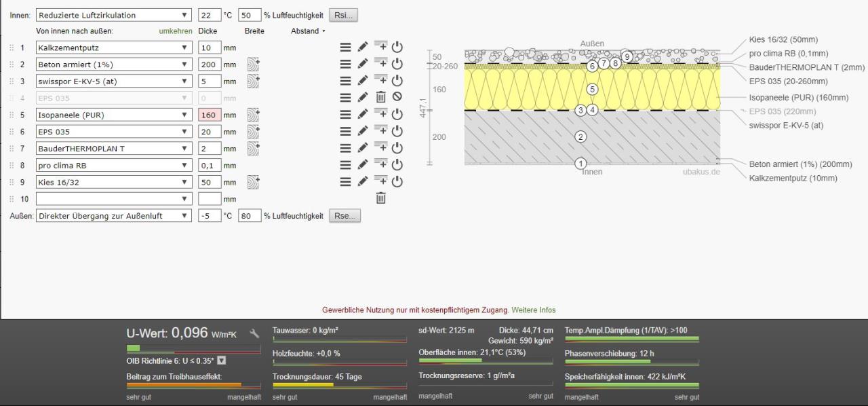Edit Isopaneele (PUR) with pencil icon

363,114
